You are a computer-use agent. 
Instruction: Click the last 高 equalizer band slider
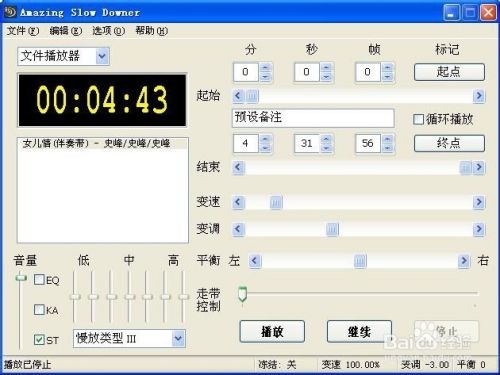coord(183,297)
